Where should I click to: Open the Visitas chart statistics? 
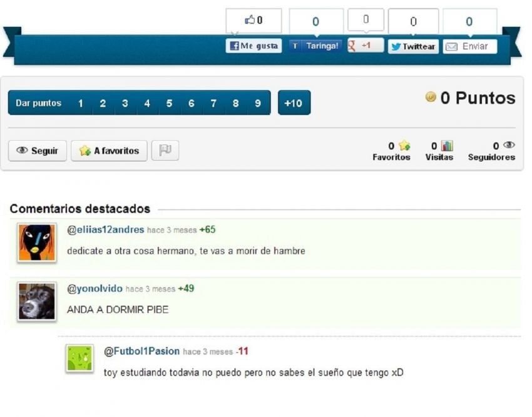click(x=447, y=145)
